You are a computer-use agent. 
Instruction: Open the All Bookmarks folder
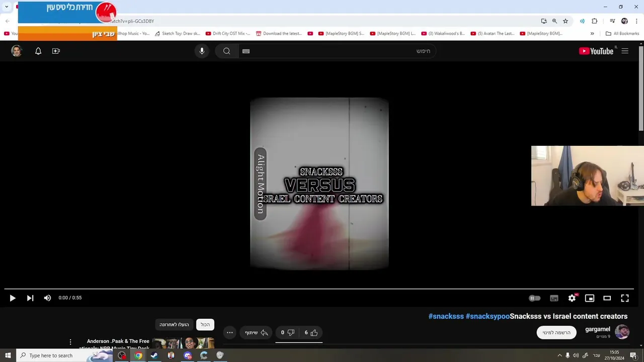[x=622, y=34]
